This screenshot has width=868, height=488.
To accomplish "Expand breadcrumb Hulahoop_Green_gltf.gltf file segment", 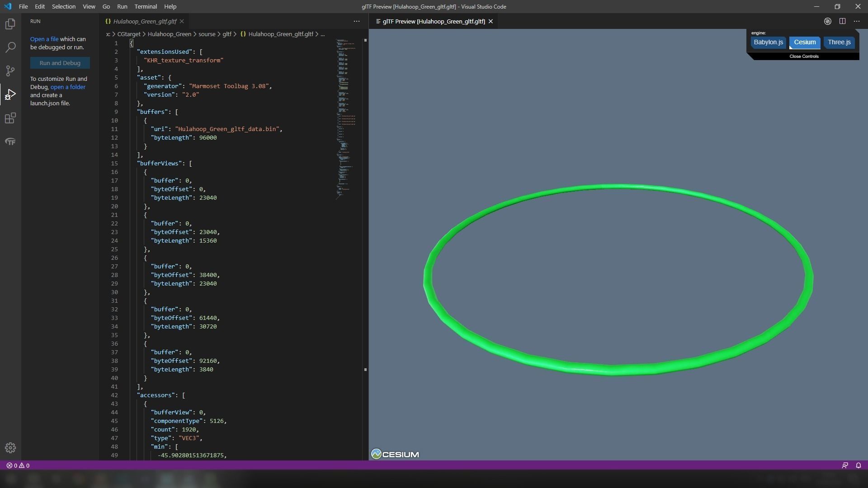I will click(x=280, y=34).
